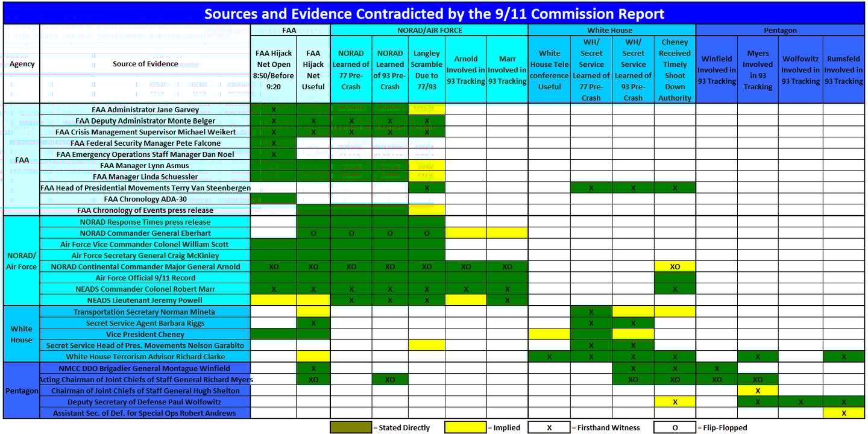
Task: Click the title "Sources and Evidence Contradicted by the 9/11 Commission Report"
Action: click(434, 13)
